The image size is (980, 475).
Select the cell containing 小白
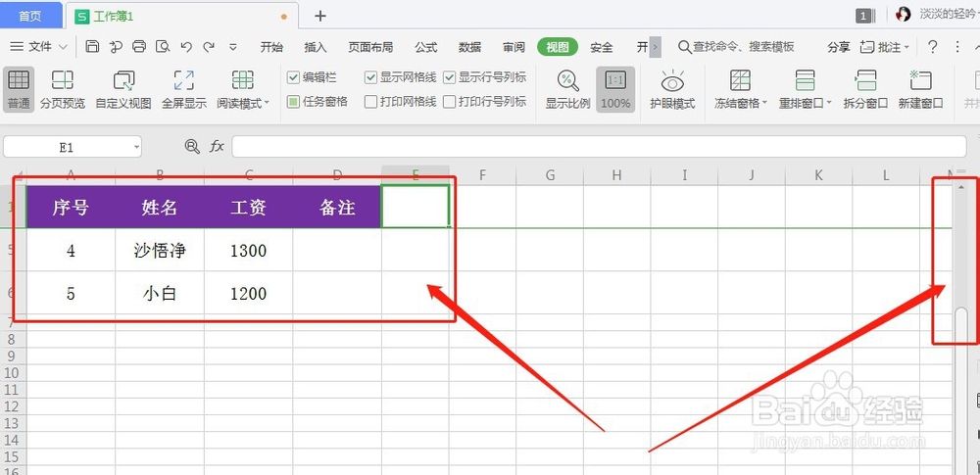tap(160, 293)
